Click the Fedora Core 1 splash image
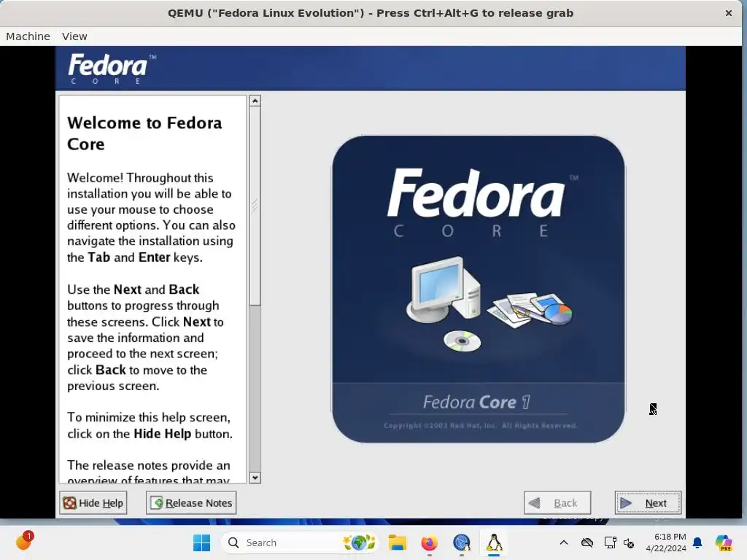The image size is (747, 560). coord(479,289)
